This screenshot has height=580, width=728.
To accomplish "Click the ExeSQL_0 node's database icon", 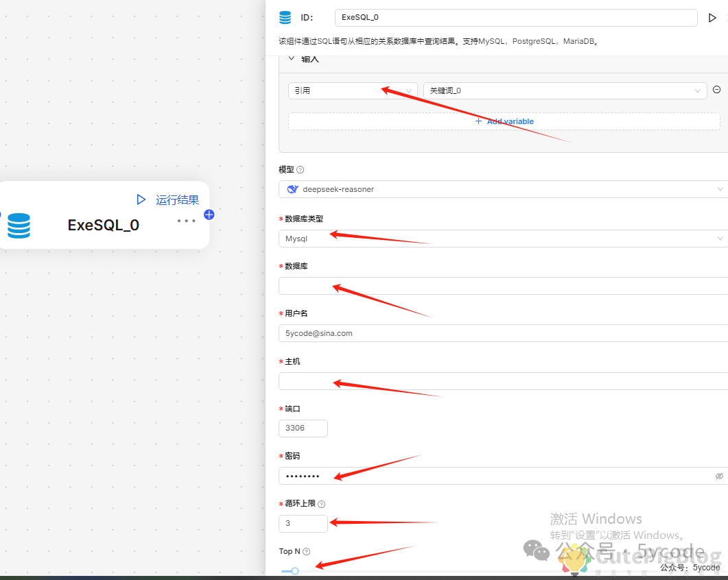I will coord(18,226).
